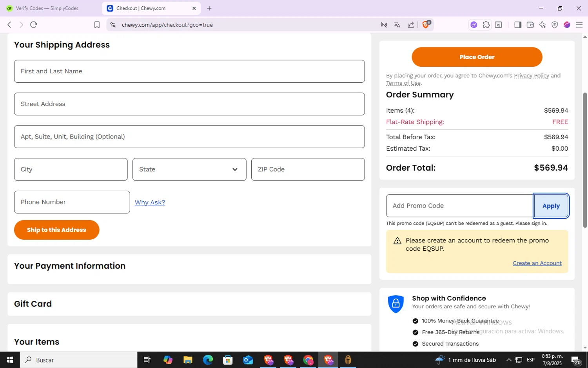
Task: Click the Shop with Confidence lock shield
Action: [x=396, y=304]
